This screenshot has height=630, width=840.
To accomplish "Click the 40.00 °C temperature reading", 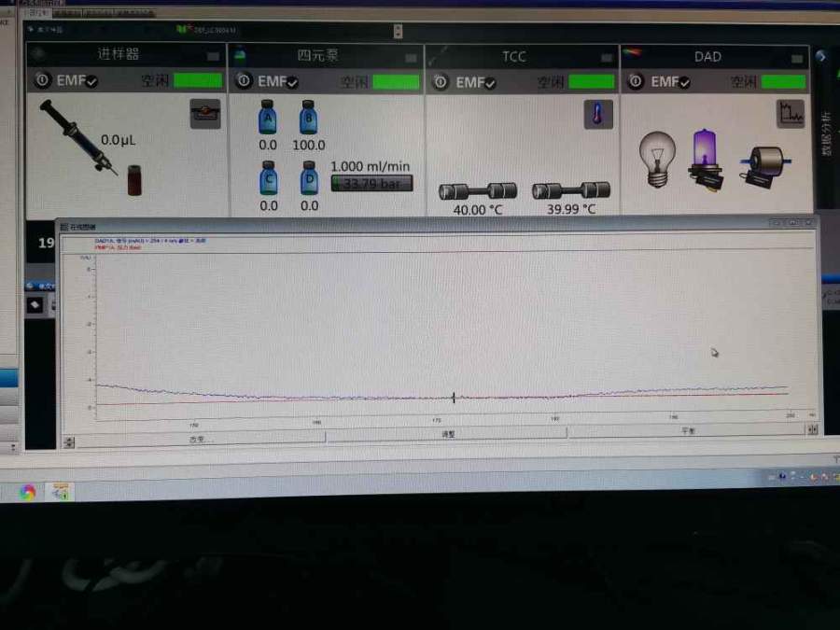I will pos(478,210).
